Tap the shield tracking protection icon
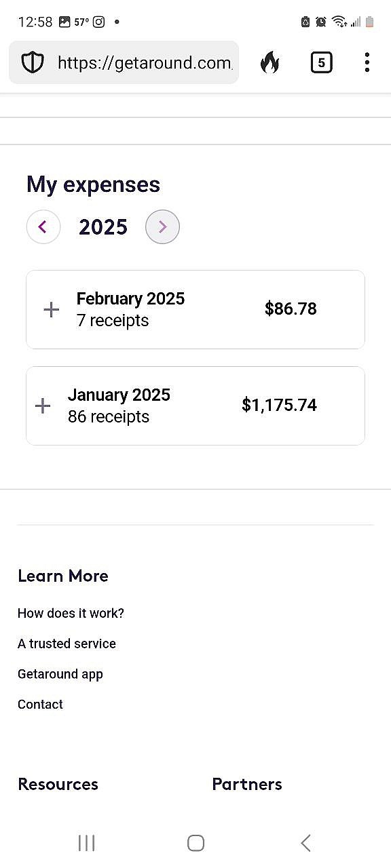The width and height of the screenshot is (391, 868). click(32, 63)
